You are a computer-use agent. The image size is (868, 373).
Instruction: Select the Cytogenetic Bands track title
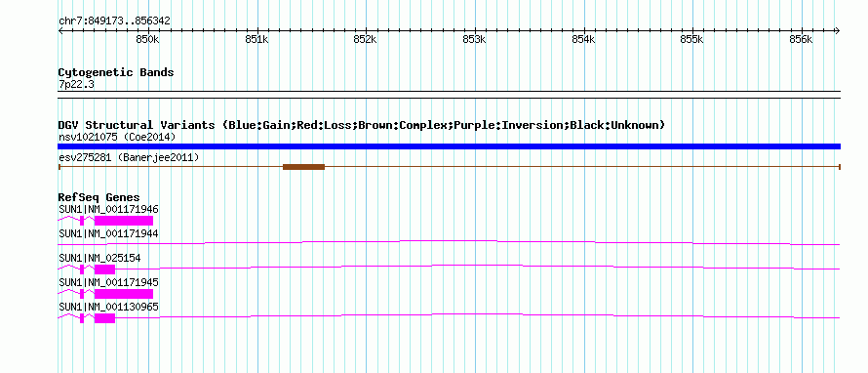click(116, 72)
